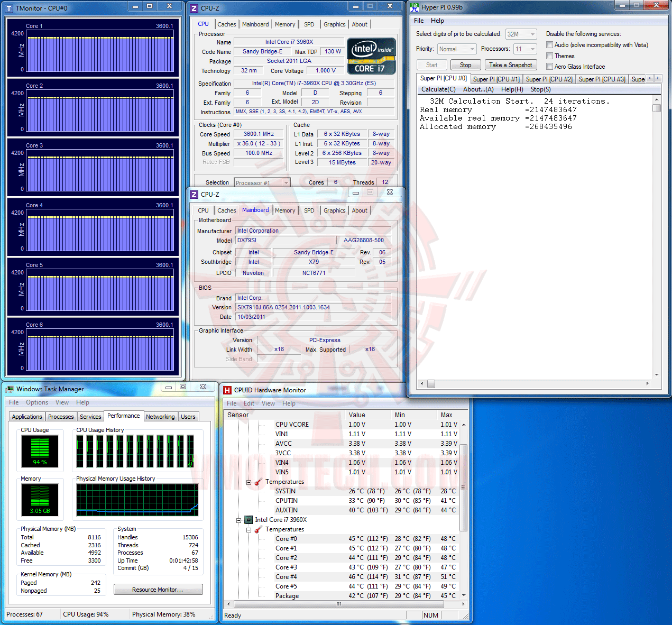Image resolution: width=672 pixels, height=625 pixels.
Task: Click the Windows Task Manager title icon
Action: pos(10,389)
